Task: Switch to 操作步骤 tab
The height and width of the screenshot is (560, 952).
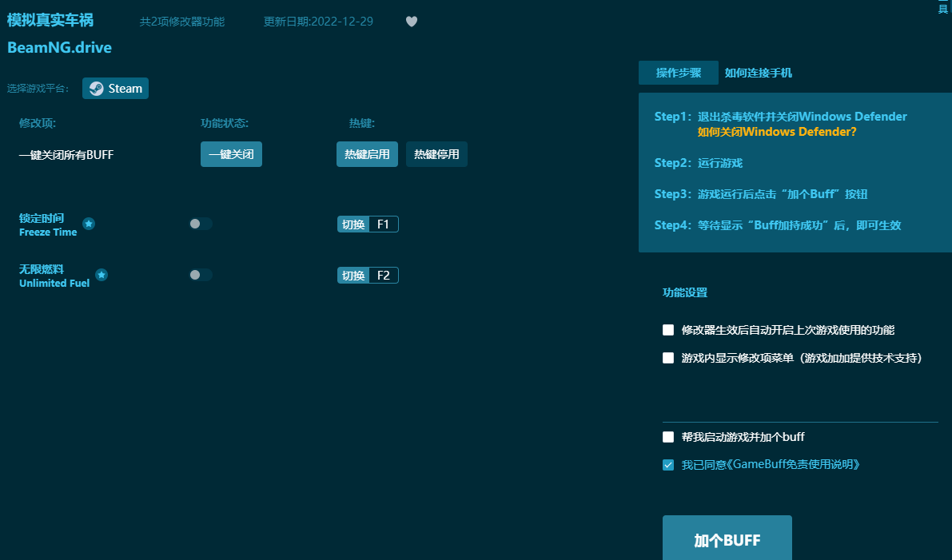Action: (678, 73)
